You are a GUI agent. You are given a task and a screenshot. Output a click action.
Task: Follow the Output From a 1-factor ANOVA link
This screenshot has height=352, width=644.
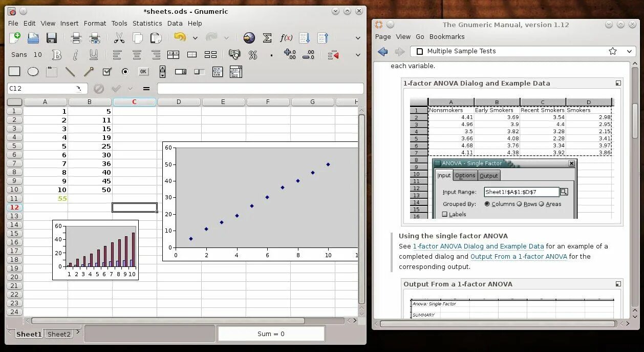tap(519, 257)
